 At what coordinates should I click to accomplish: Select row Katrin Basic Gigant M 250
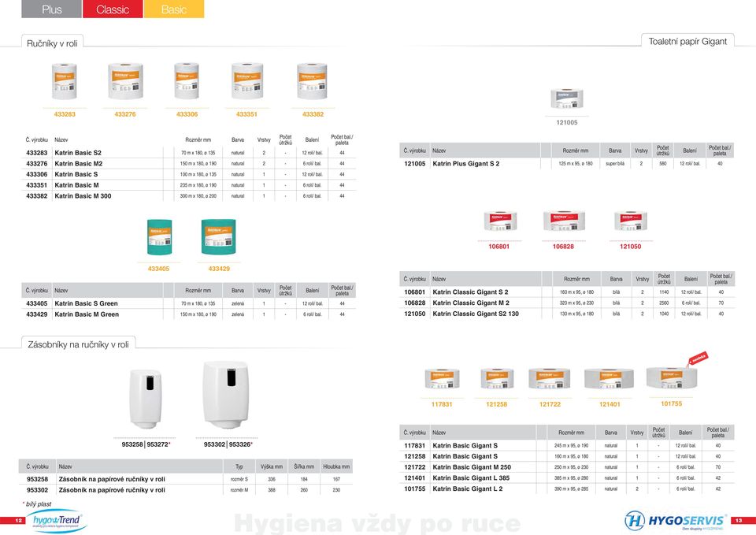tap(567, 467)
